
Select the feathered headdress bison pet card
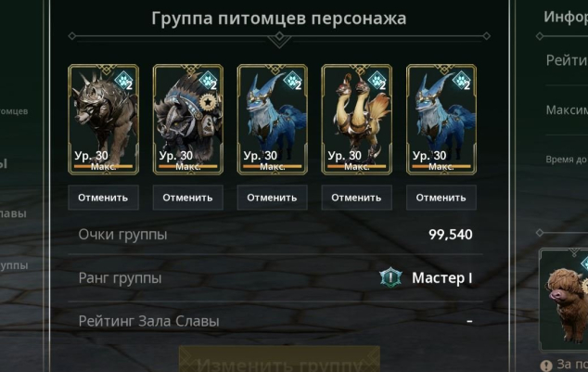pos(188,120)
